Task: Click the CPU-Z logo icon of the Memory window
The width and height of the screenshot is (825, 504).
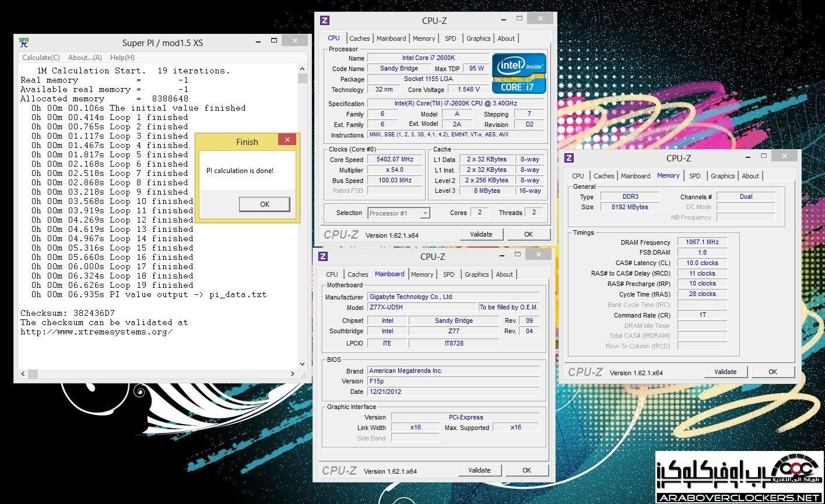Action: click(569, 158)
